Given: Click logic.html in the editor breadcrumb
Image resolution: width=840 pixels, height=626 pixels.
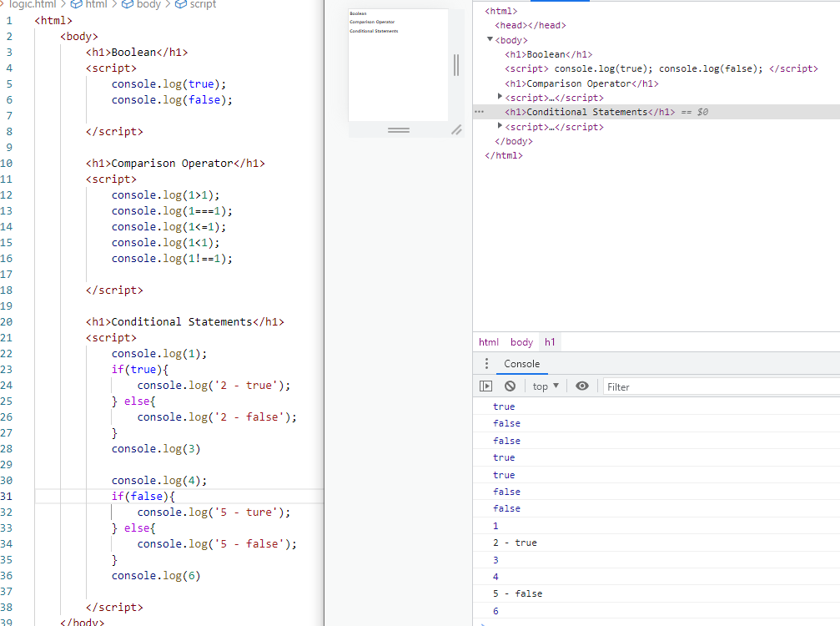Looking at the screenshot, I should 33,4.
